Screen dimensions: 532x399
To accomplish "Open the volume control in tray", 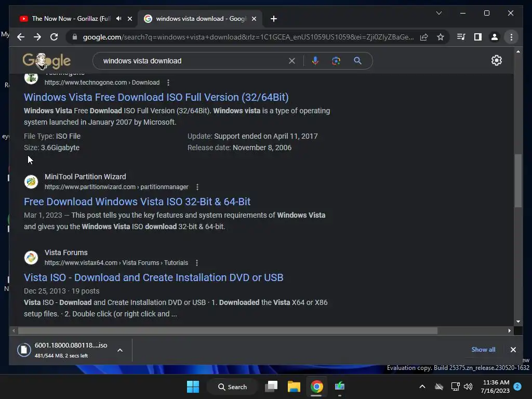I will click(x=468, y=387).
